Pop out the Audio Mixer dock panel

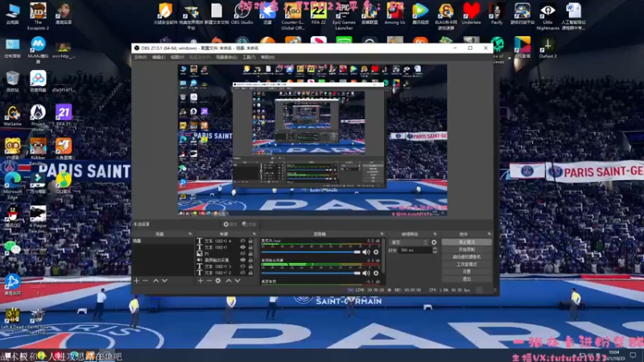pos(382,234)
